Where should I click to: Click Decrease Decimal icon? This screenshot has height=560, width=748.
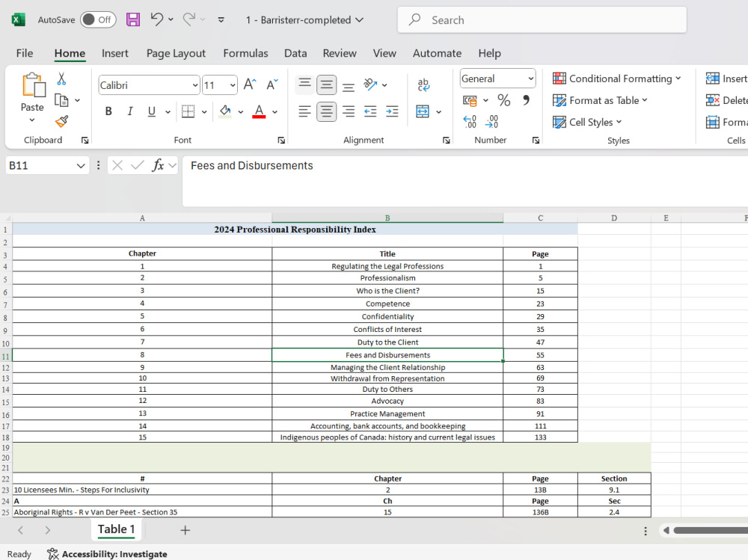[x=492, y=122]
